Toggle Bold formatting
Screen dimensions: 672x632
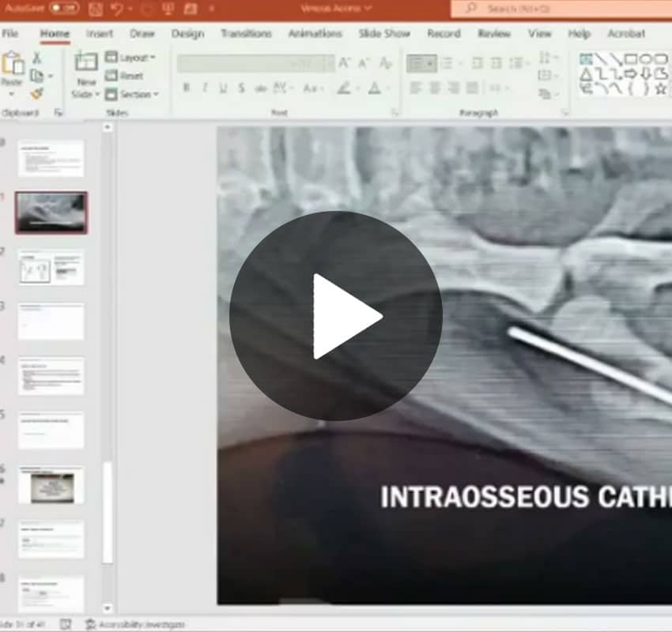[x=186, y=88]
